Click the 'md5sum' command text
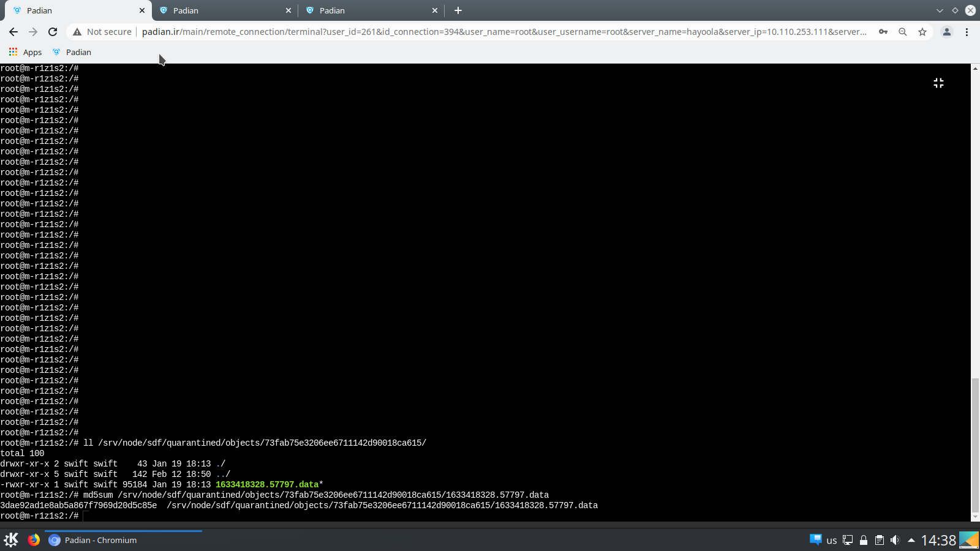The height and width of the screenshot is (551, 980). tap(98, 495)
